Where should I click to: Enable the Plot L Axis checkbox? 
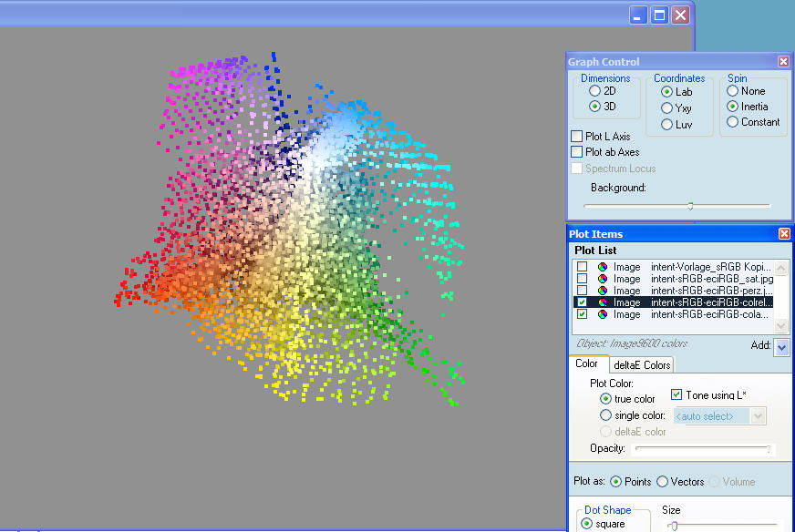pos(576,137)
